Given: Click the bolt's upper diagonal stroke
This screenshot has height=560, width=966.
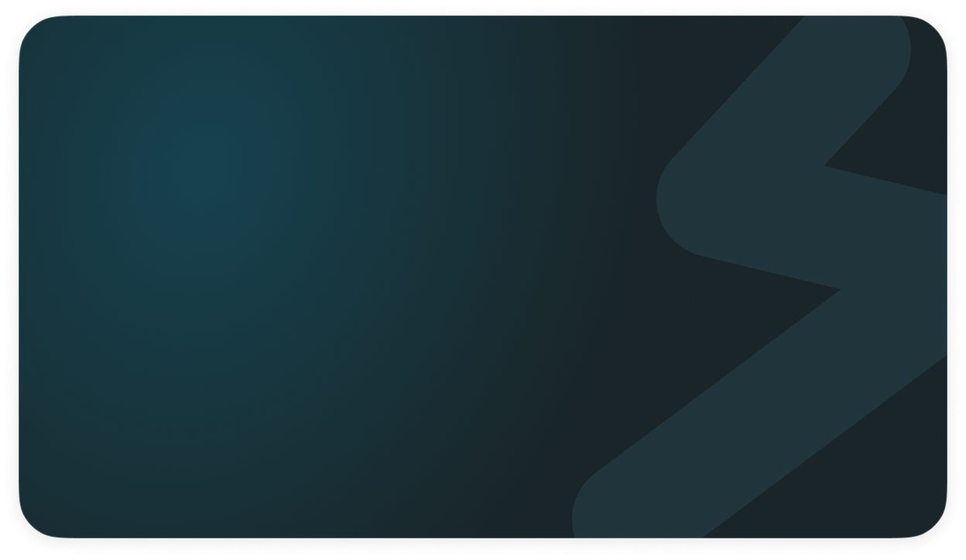Looking at the screenshot, I should coord(782,101).
